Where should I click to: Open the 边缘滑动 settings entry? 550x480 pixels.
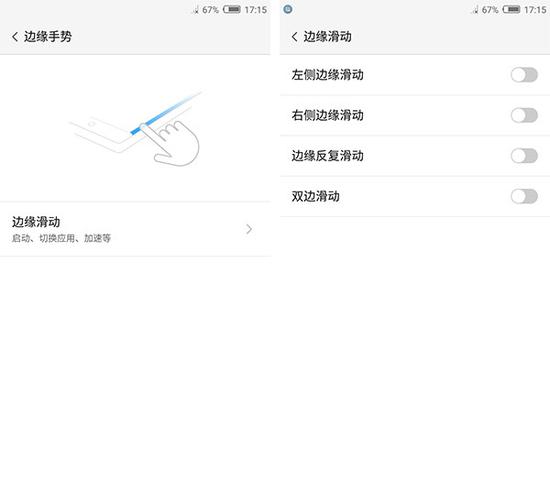coord(135,229)
